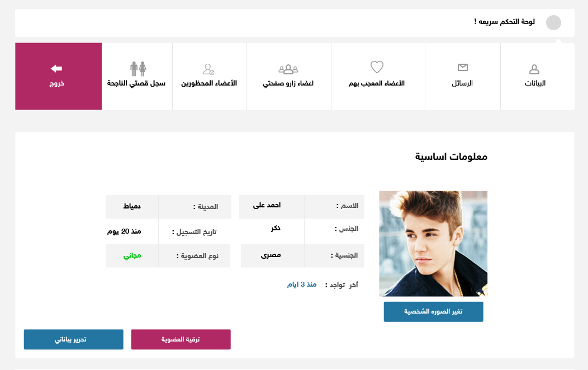Select الأعضاء المحظورين tab label
This screenshot has width=588, height=370.
click(x=209, y=83)
